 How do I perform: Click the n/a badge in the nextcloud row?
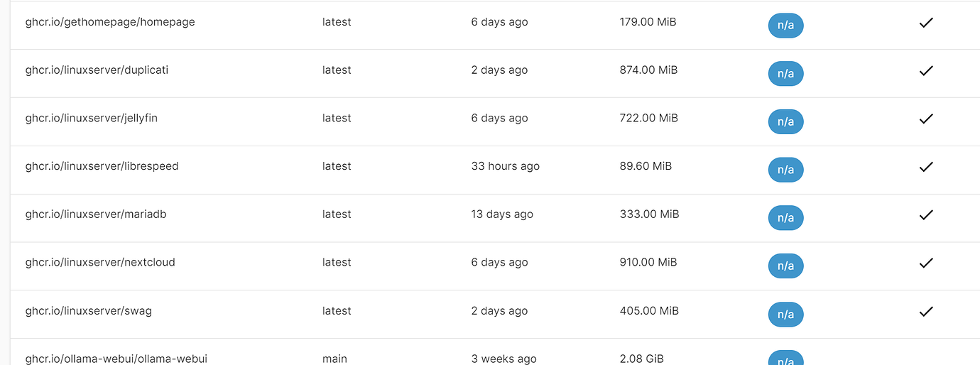coord(785,266)
